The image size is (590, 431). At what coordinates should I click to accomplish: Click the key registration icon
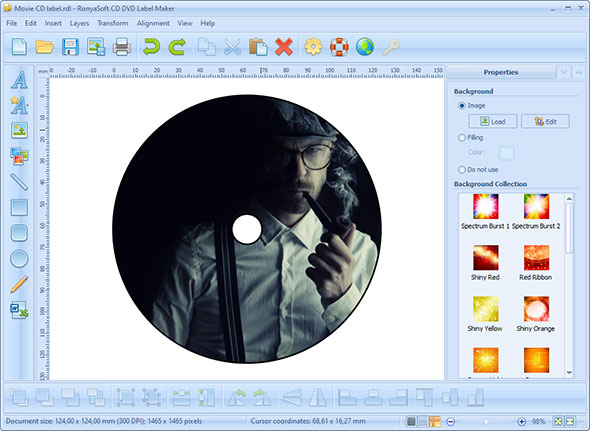(x=391, y=47)
